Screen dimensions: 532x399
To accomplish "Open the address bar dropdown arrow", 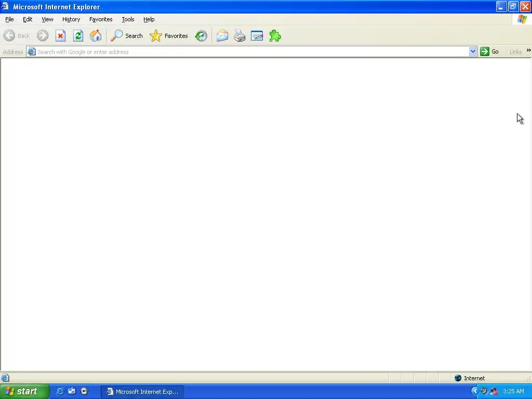I will pyautogui.click(x=473, y=51).
